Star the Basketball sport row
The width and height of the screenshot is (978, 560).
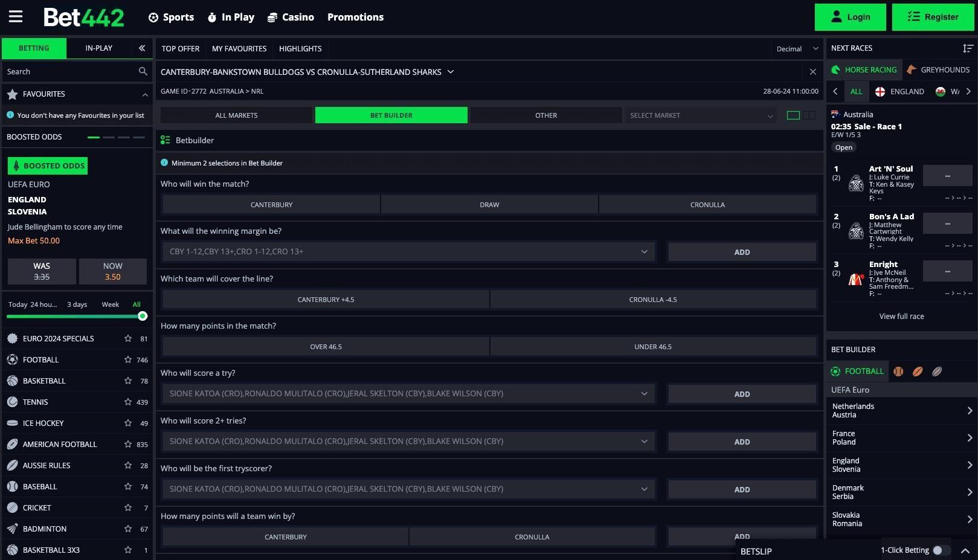(x=128, y=381)
